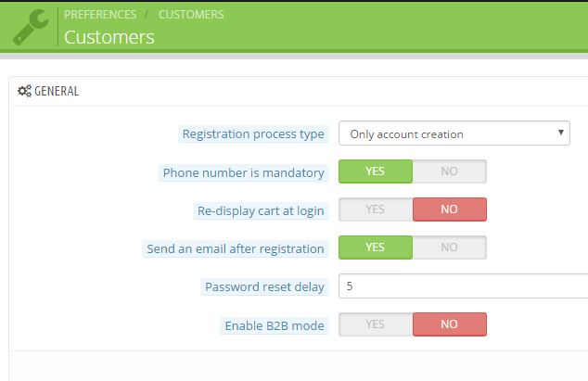Click the Registration process type label
The image size is (588, 381).
point(253,134)
